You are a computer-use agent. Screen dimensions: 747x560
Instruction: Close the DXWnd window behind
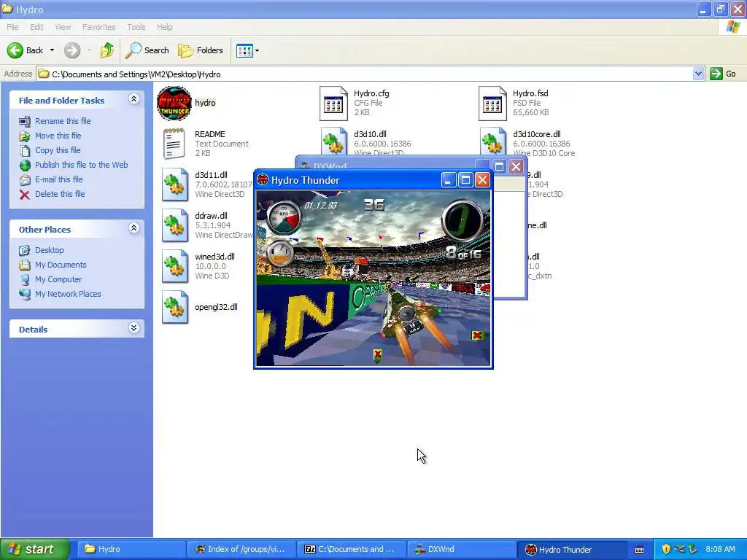pos(516,166)
